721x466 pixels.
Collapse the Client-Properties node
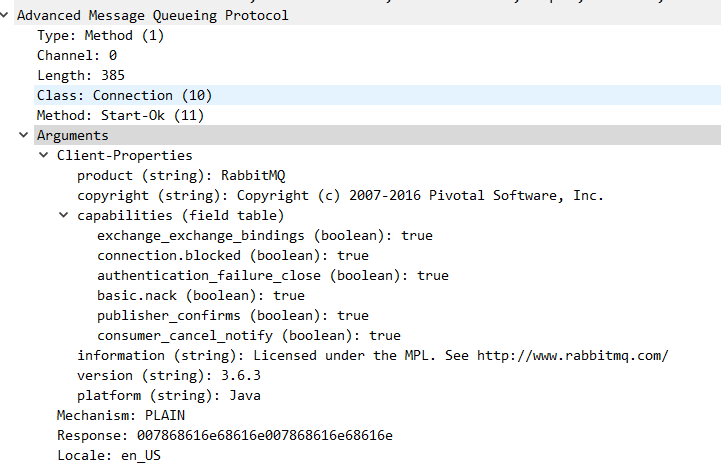tap(44, 155)
